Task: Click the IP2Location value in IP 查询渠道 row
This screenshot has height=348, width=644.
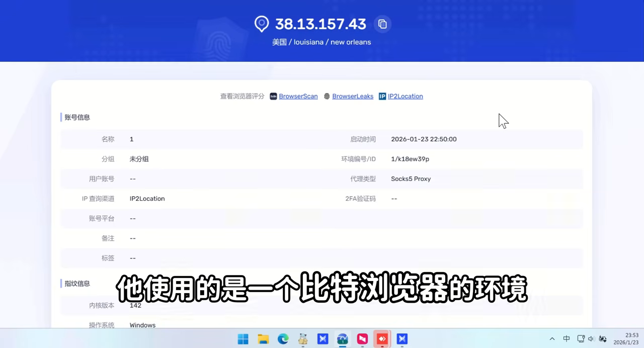Action: (x=147, y=199)
